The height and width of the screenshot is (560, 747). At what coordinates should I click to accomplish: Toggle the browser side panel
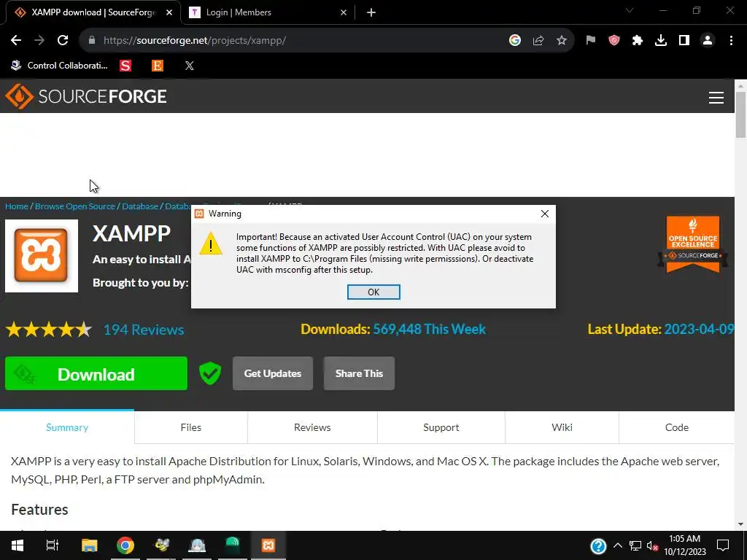[x=684, y=41]
